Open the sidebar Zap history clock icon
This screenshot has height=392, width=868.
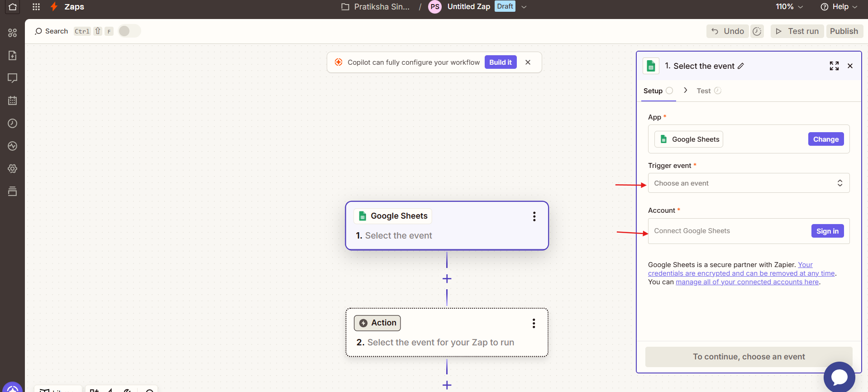(13, 123)
